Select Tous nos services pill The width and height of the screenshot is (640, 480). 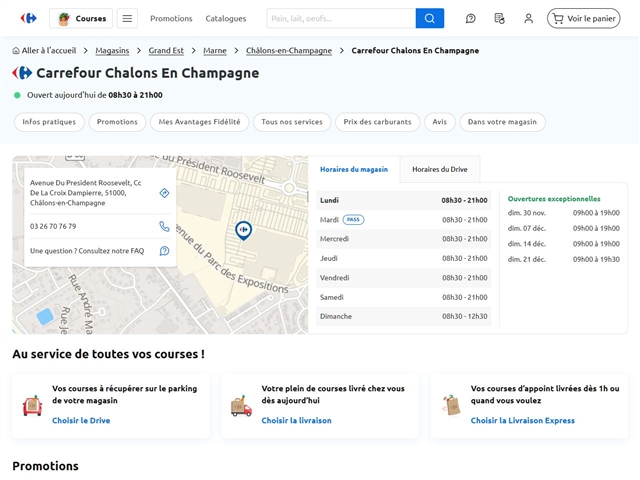pyautogui.click(x=292, y=122)
